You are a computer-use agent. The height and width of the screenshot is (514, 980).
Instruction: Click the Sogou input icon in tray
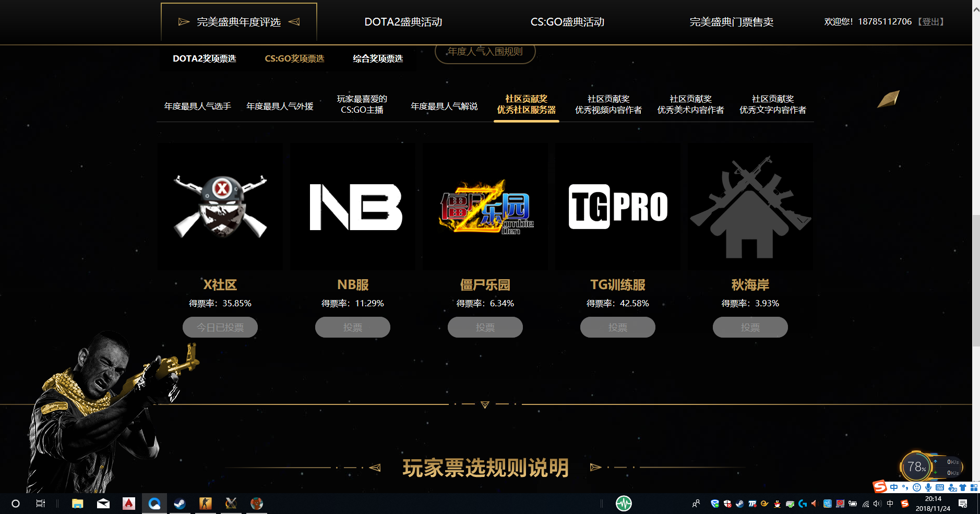click(904, 504)
